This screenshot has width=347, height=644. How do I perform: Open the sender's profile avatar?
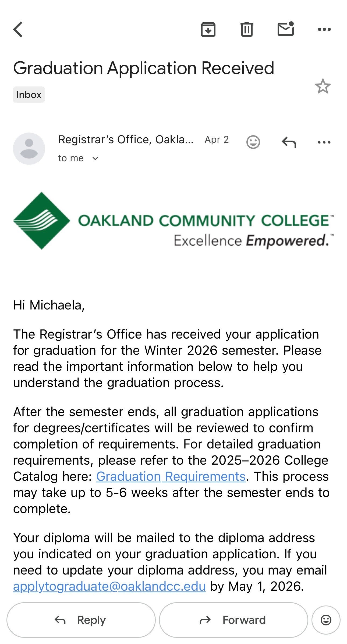click(29, 149)
